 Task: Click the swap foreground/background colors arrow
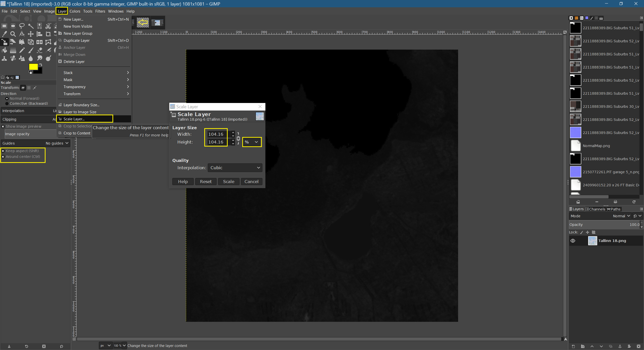(x=41, y=65)
